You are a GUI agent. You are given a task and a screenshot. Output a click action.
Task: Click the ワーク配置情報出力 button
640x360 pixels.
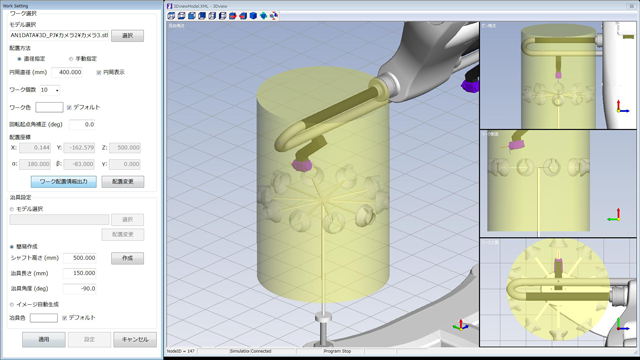[x=64, y=182]
